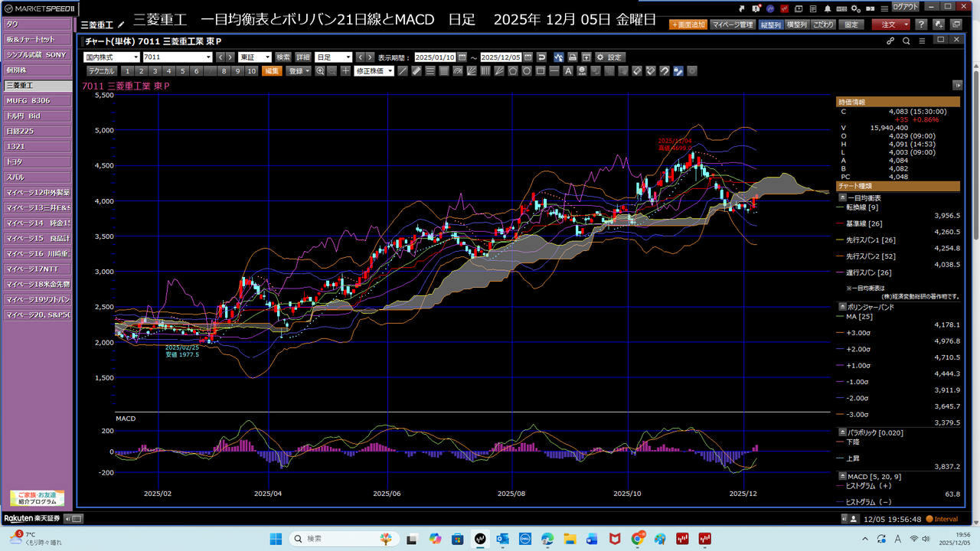980x551 pixels.
Task: Pick the ellipse drawing tool
Action: click(527, 71)
